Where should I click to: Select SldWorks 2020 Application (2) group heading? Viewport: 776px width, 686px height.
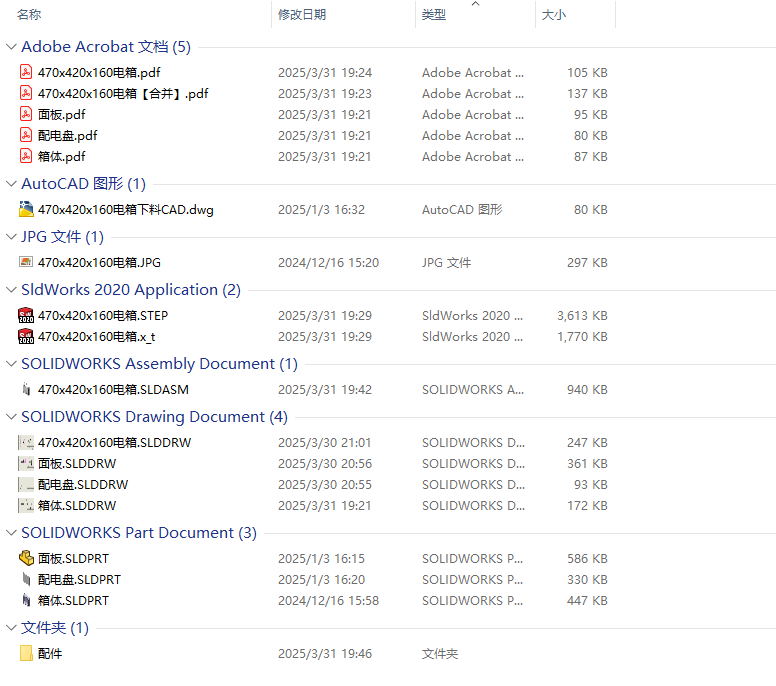click(131, 290)
